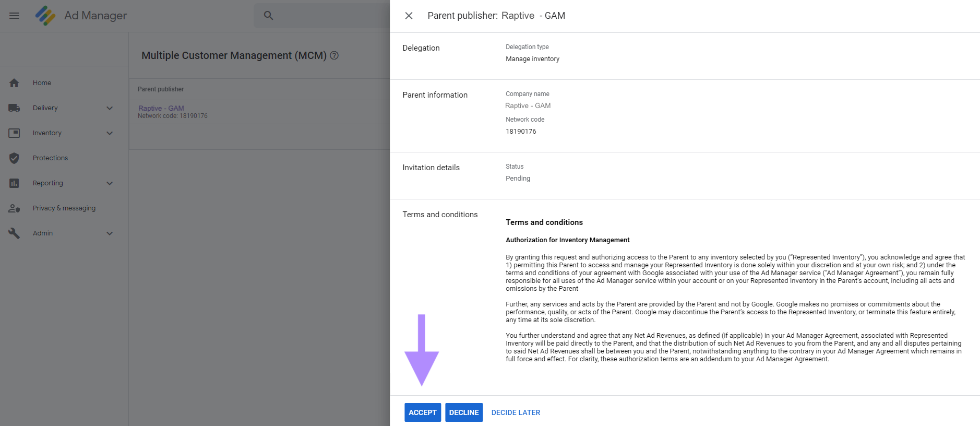Click the Parent publisher column header
Image resolution: width=980 pixels, height=426 pixels.
(161, 89)
